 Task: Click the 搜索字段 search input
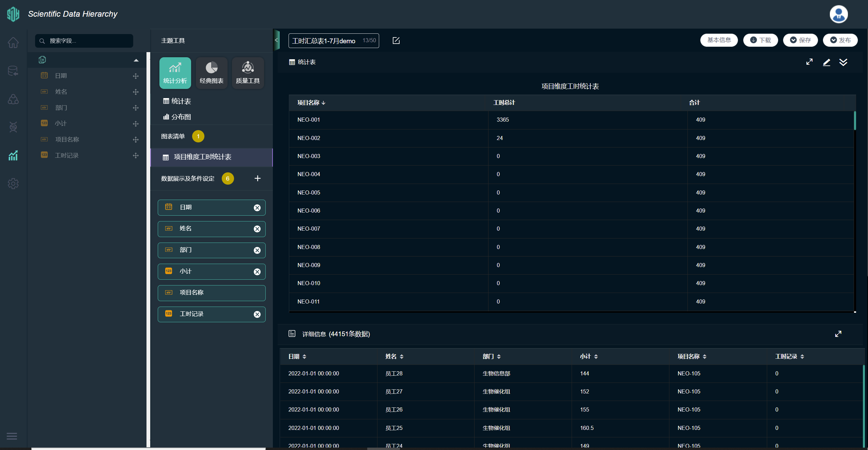tap(84, 41)
